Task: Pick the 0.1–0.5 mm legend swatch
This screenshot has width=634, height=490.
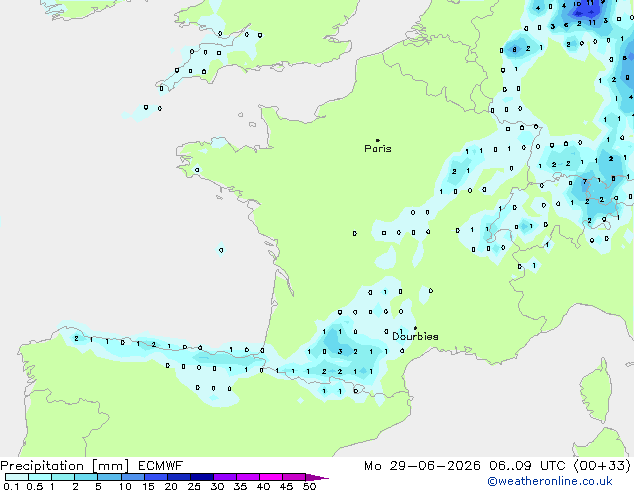Action: click(x=17, y=477)
